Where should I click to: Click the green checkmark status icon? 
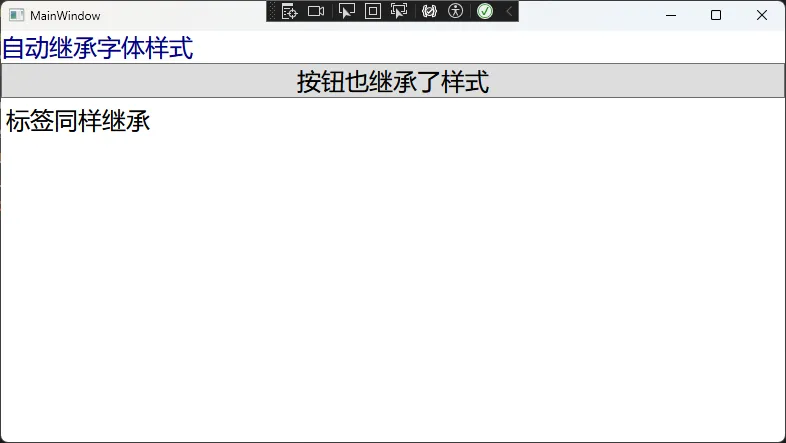(x=485, y=11)
